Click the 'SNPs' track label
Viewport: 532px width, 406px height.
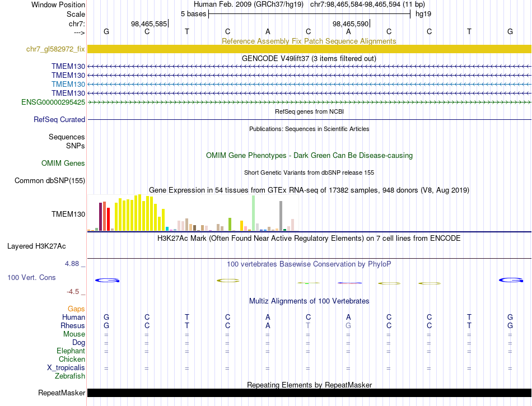coord(76,146)
